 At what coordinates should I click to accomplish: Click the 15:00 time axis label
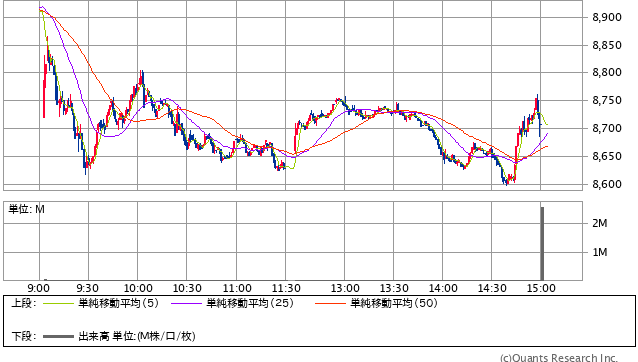[x=541, y=288]
